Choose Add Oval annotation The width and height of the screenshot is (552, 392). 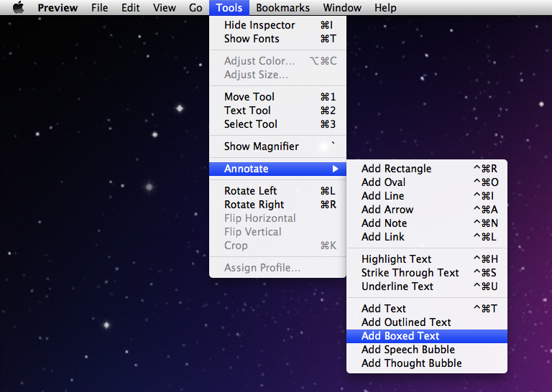point(427,182)
